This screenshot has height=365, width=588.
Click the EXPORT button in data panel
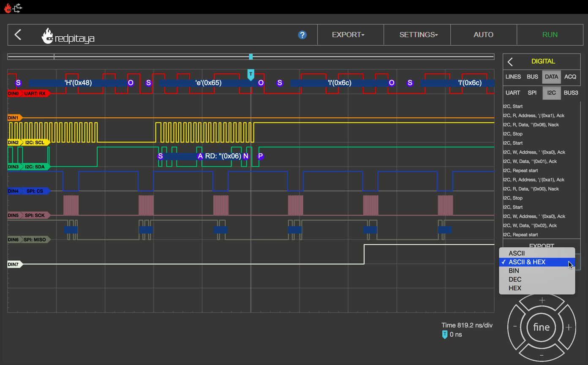[542, 246]
